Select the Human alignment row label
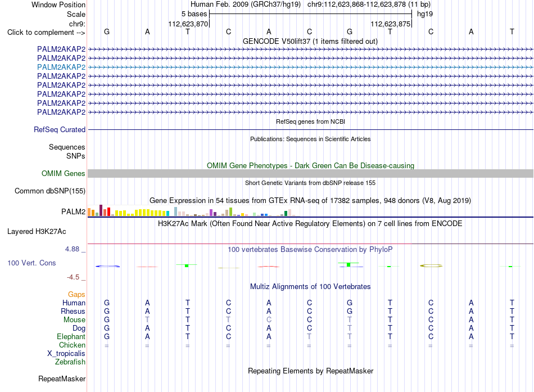This screenshot has height=392, width=534. tap(74, 303)
